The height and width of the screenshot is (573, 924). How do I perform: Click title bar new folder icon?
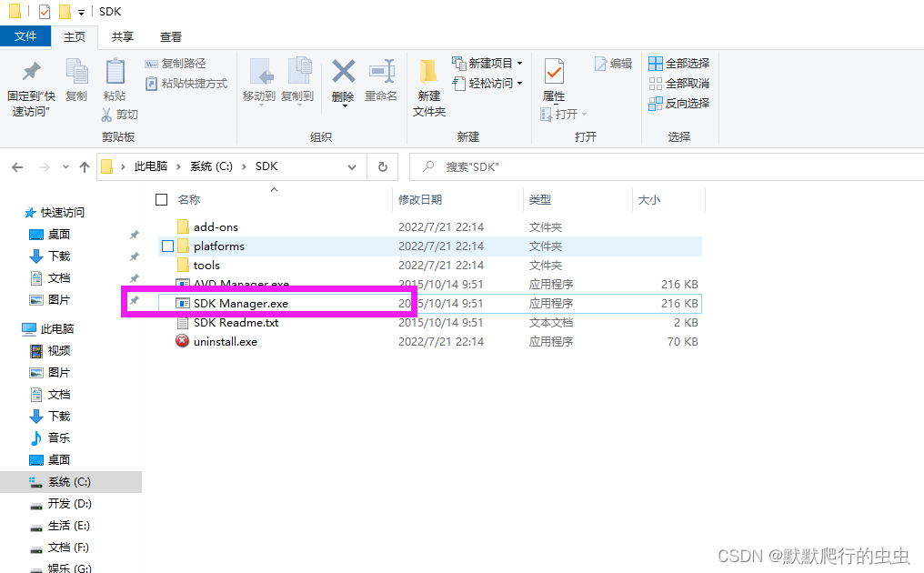tap(65, 11)
